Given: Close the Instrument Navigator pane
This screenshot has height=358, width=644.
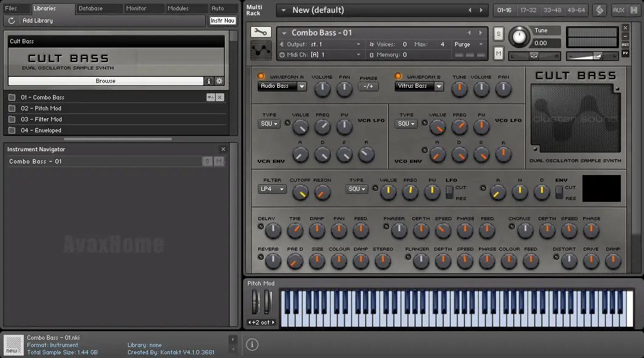Looking at the screenshot, I should point(223,149).
